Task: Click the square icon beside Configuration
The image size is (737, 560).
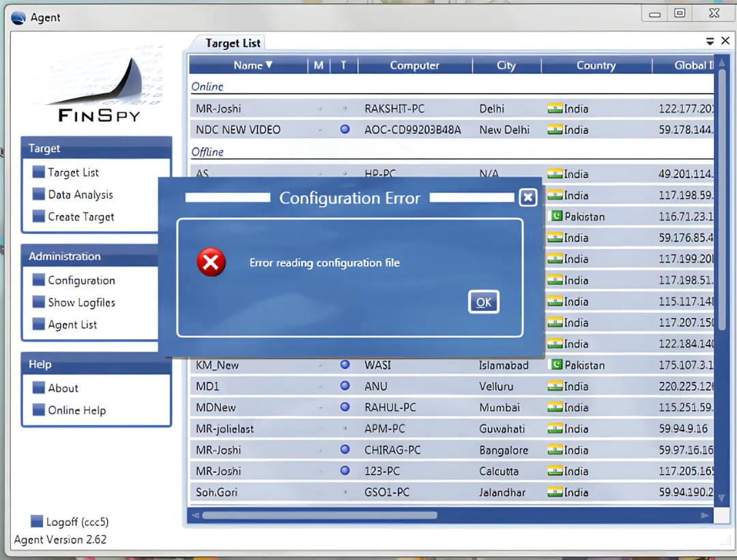Action: click(38, 280)
